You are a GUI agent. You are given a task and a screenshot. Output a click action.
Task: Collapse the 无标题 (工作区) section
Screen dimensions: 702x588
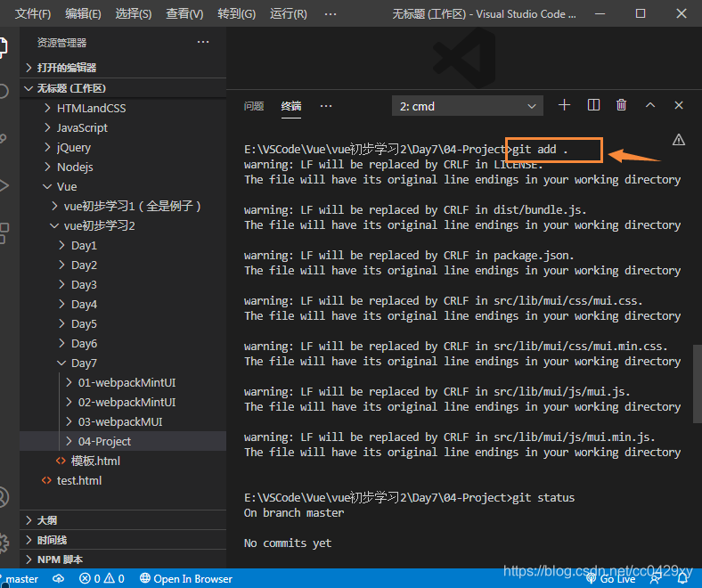[x=123, y=88]
